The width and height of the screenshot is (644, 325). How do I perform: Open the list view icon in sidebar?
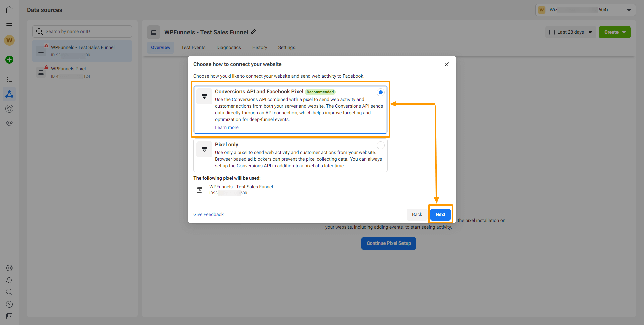9,79
